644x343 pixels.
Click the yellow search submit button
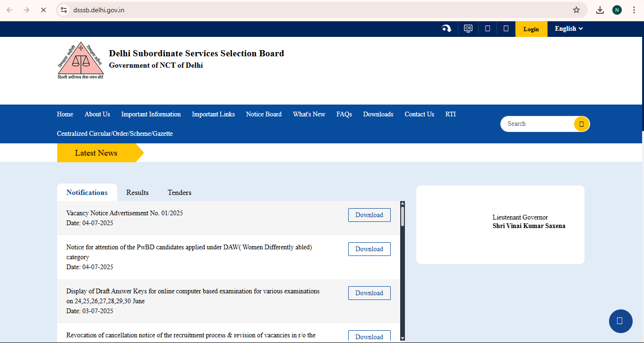tap(581, 124)
